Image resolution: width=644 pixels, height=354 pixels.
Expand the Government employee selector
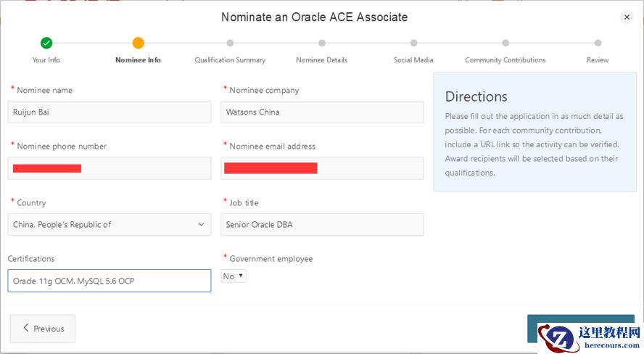point(234,276)
